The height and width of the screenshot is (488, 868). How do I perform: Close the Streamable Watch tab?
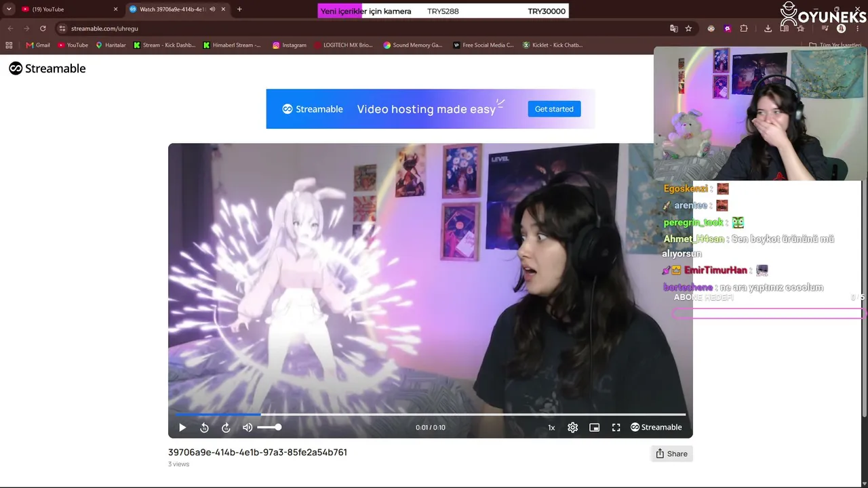point(223,9)
